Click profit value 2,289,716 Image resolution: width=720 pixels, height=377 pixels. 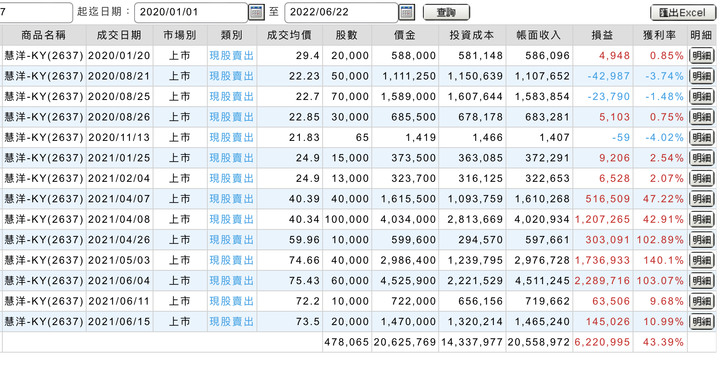pyautogui.click(x=602, y=281)
